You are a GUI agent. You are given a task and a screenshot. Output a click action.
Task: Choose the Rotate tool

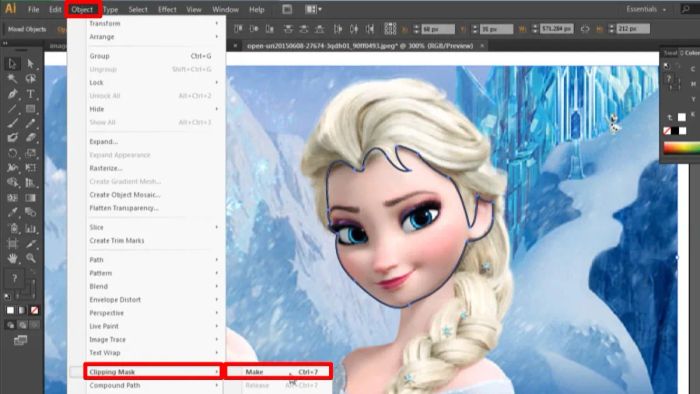tap(12, 153)
